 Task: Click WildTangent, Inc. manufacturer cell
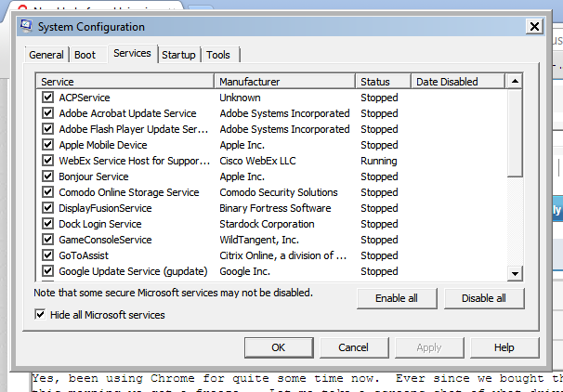[259, 240]
